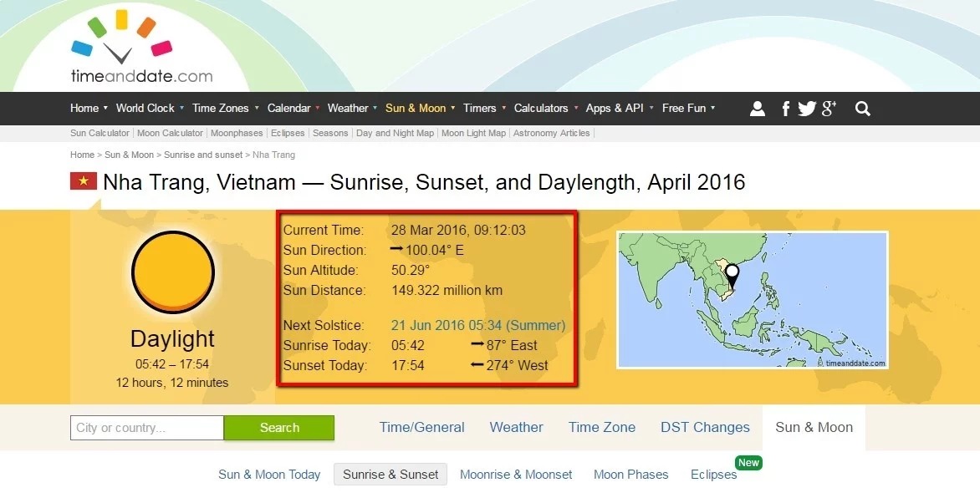This screenshot has height=503, width=980.
Task: Open the Facebook icon in navbar
Action: [786, 109]
